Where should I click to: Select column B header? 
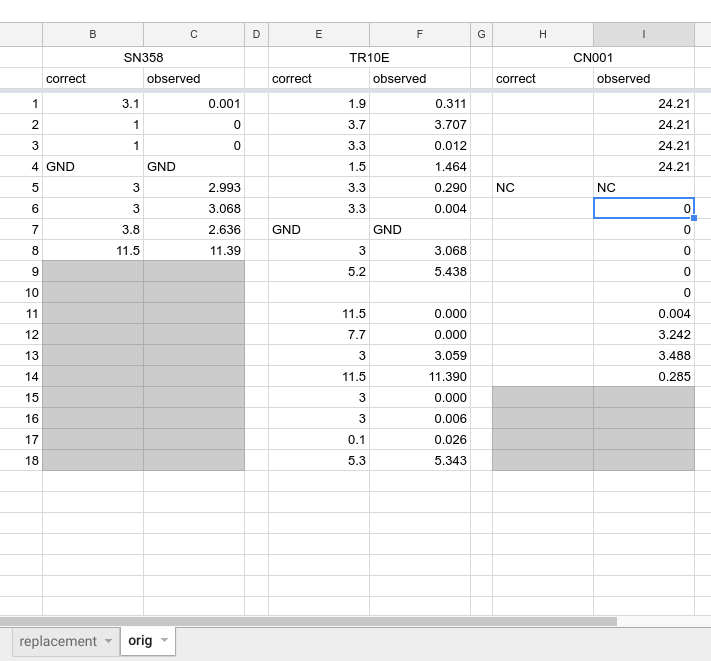pos(93,34)
